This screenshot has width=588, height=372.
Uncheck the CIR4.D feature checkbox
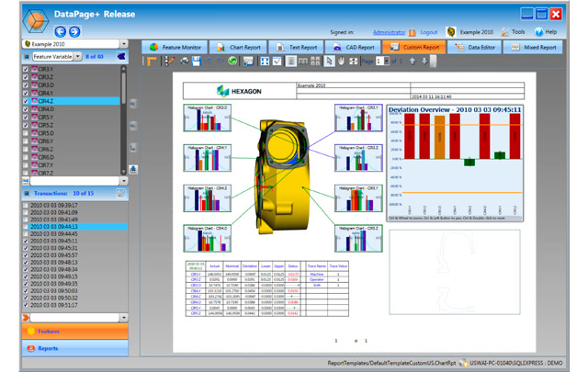click(x=26, y=109)
